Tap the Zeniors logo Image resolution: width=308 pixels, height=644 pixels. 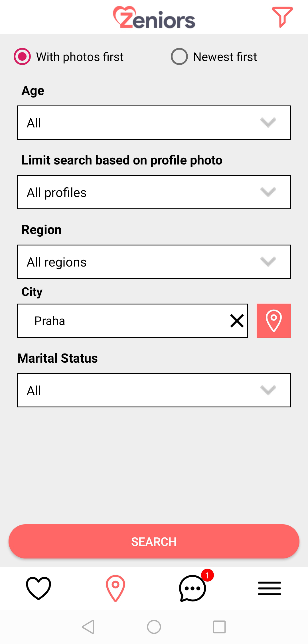coord(154,18)
